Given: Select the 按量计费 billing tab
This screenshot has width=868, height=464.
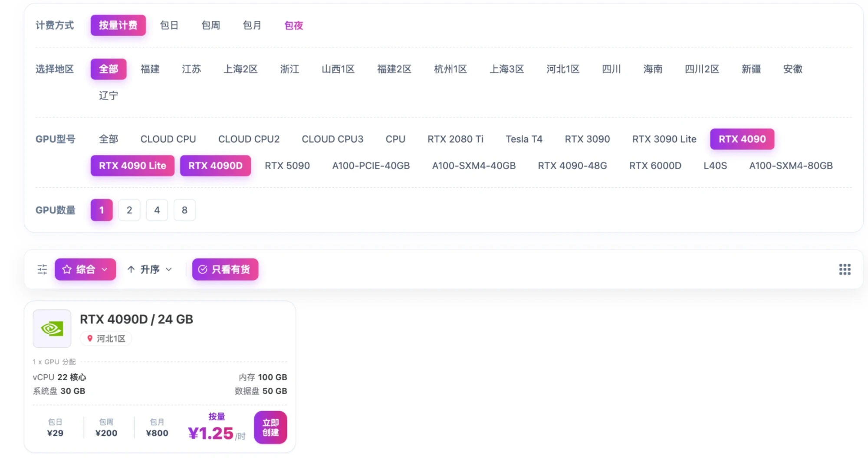Looking at the screenshot, I should (118, 25).
